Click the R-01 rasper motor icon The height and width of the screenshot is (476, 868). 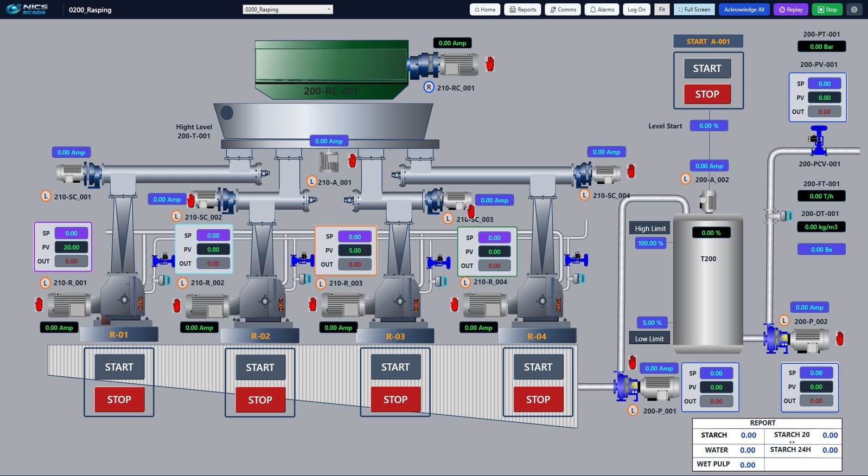69,305
